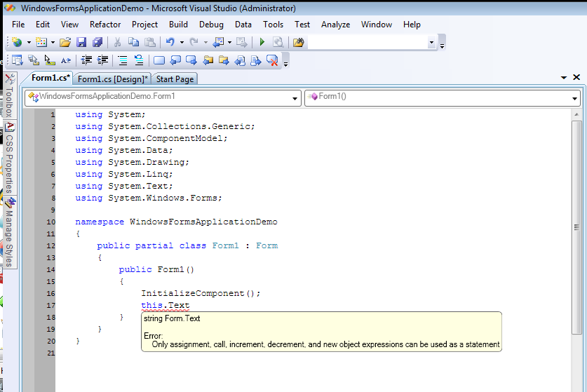Open the Refactor menu

(x=105, y=25)
